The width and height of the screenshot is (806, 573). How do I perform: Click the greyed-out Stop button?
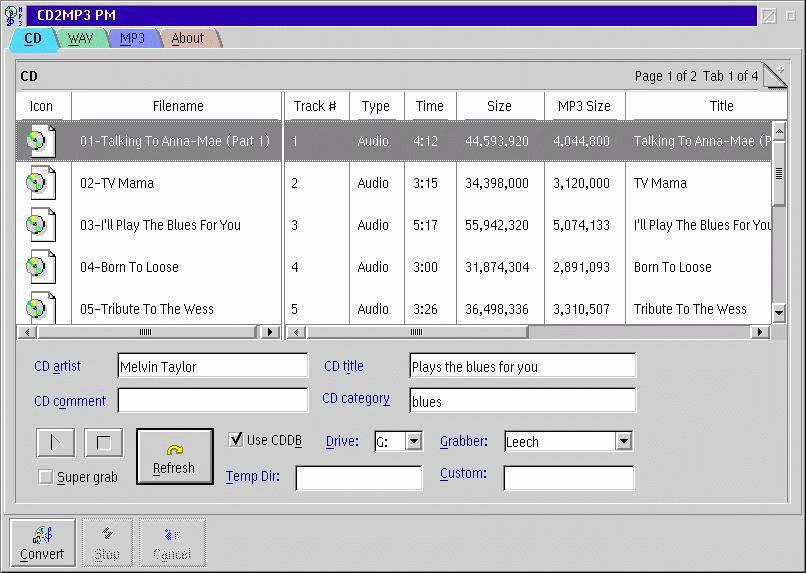tap(107, 543)
